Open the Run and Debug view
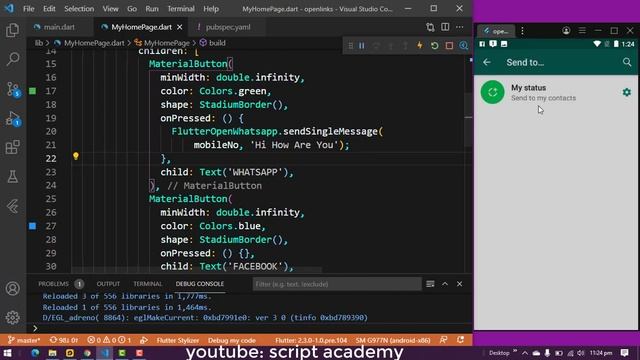This screenshot has height=360, width=640. (x=13, y=118)
